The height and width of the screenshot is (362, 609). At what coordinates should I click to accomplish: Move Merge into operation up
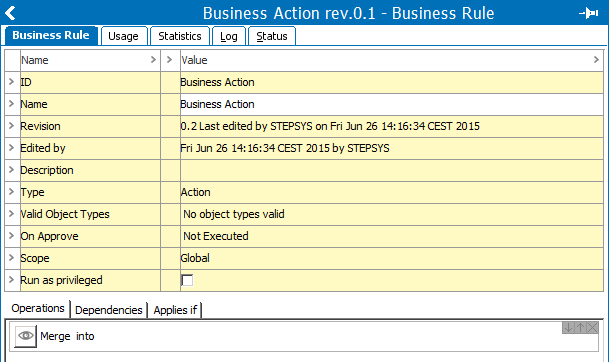coord(580,328)
